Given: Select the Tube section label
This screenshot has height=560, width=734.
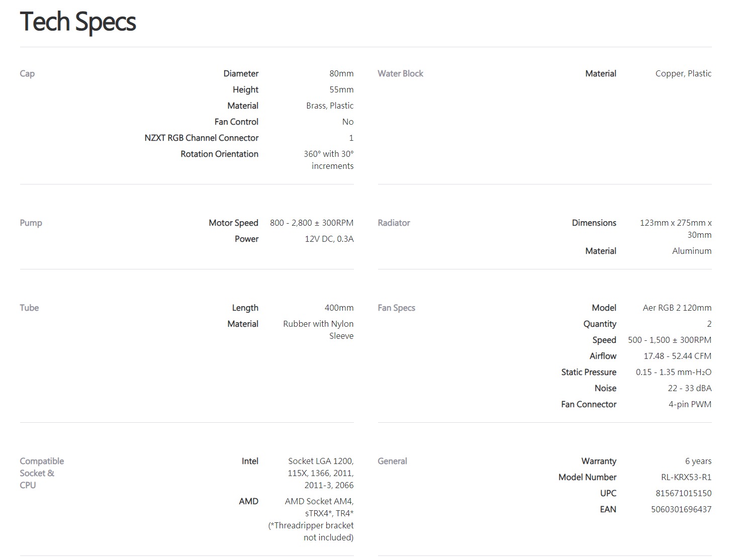Looking at the screenshot, I should [x=29, y=308].
